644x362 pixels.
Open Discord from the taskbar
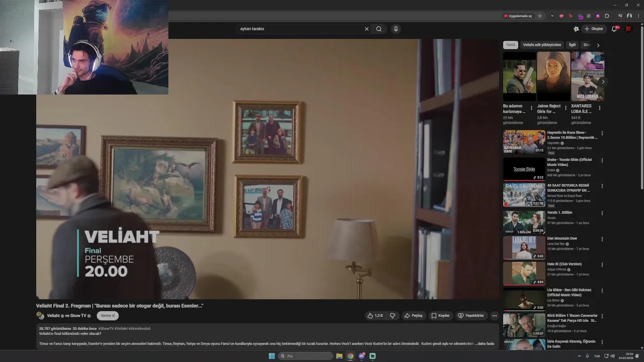[361, 356]
